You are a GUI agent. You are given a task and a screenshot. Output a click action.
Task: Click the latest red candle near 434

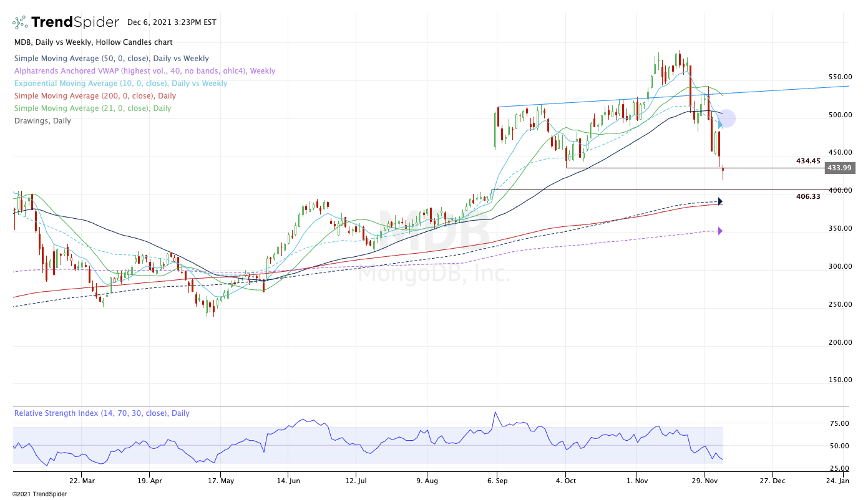pyautogui.click(x=723, y=171)
